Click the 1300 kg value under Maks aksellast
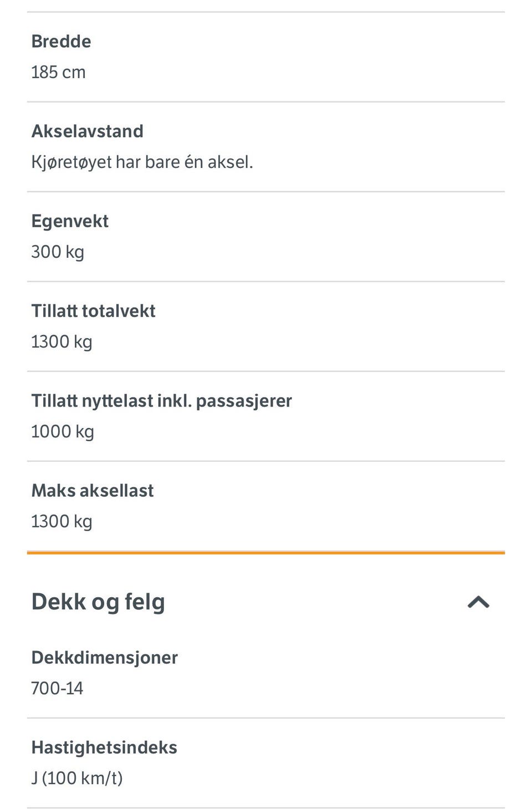Image resolution: width=532 pixels, height=809 pixels. pos(62,522)
